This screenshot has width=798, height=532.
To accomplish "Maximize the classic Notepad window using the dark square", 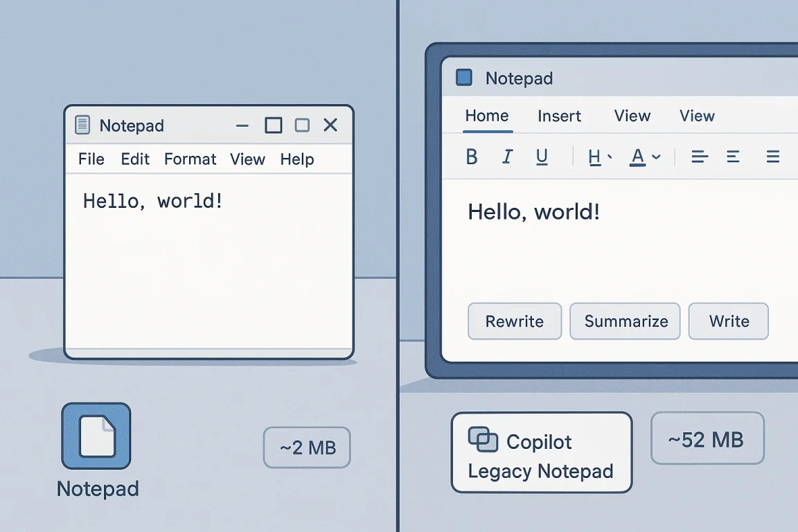I will [274, 125].
